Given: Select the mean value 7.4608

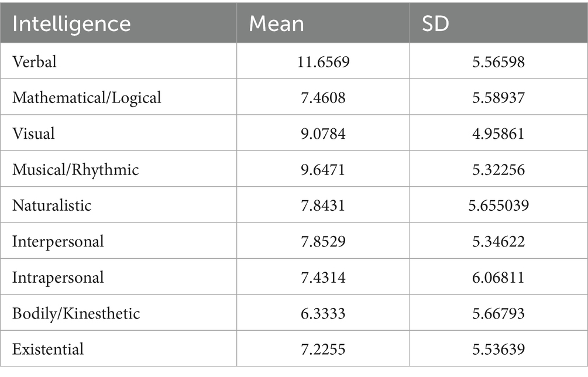Looking at the screenshot, I should coord(323,98).
